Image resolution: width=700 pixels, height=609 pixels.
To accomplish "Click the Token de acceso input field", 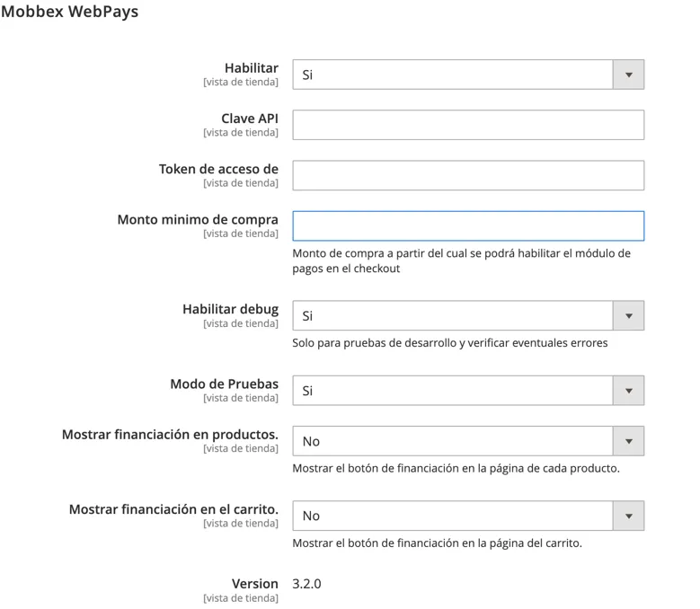I will pos(468,175).
